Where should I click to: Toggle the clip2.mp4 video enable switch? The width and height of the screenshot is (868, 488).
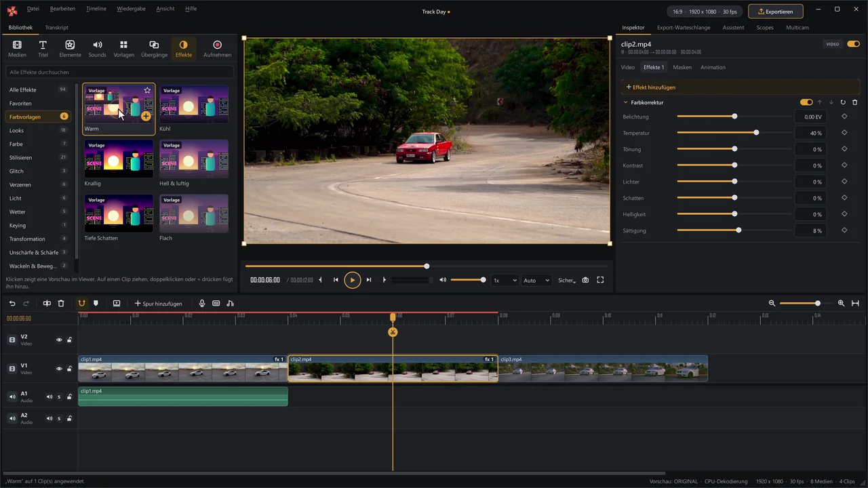point(853,44)
